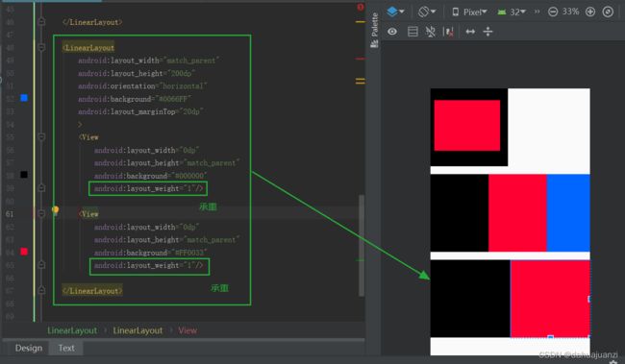Open the Pixel device dropdown

(469, 12)
